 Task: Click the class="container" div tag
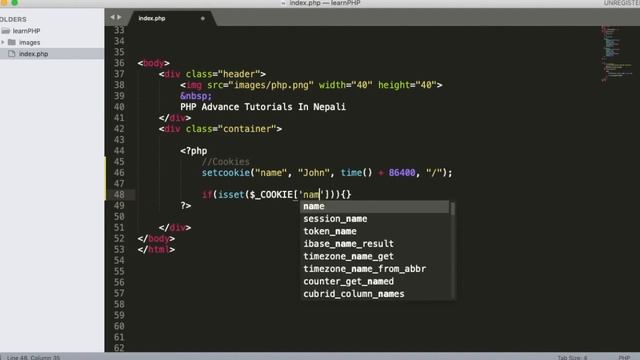click(x=220, y=129)
